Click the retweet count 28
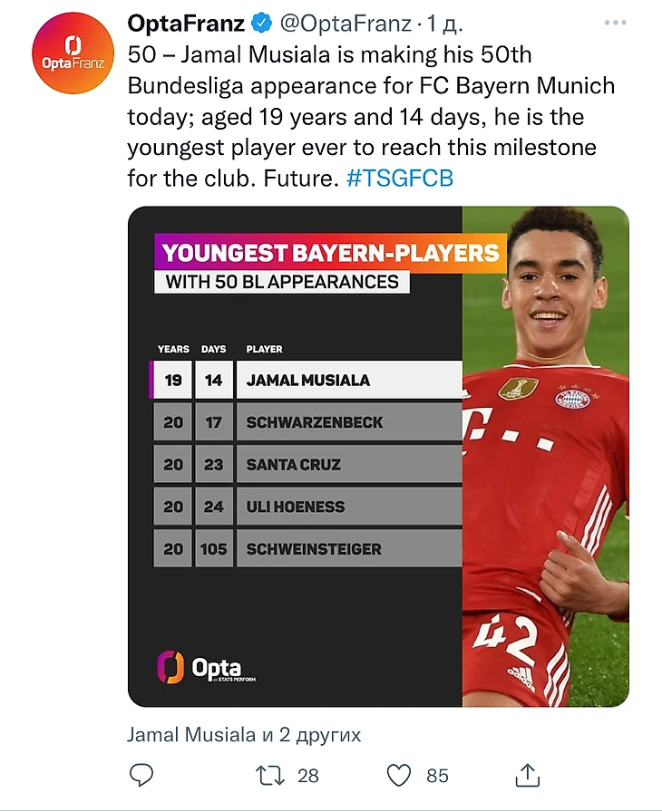 pyautogui.click(x=308, y=776)
